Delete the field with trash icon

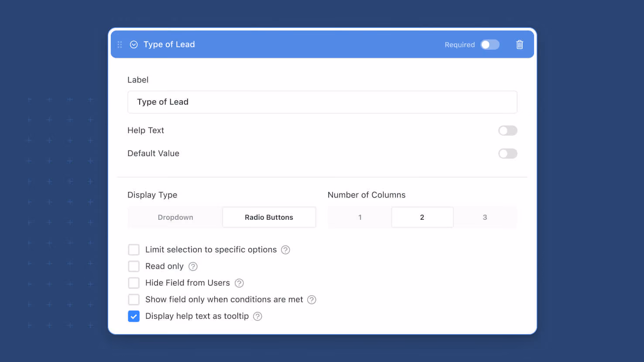[520, 44]
